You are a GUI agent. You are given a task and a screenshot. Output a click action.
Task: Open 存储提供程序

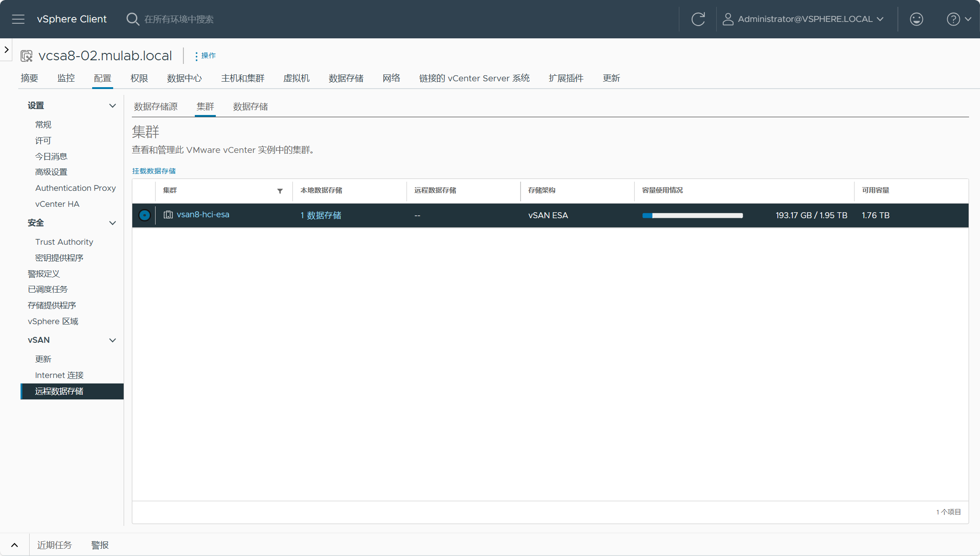pyautogui.click(x=52, y=305)
